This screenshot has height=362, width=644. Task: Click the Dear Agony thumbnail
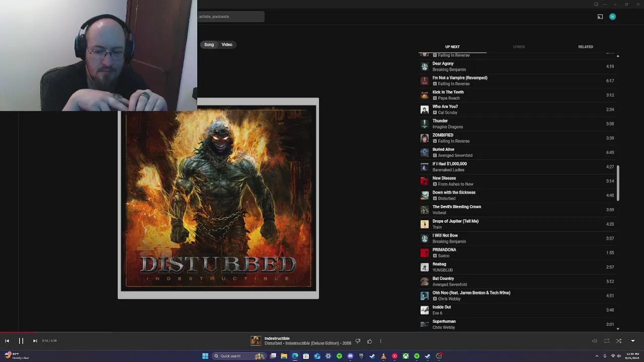425,66
